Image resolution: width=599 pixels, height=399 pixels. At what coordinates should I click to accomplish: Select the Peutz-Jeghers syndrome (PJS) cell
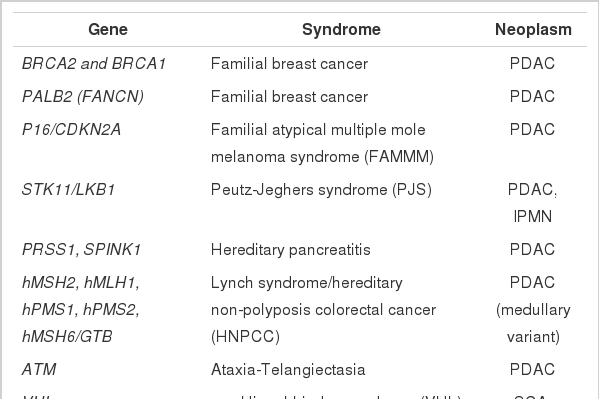click(321, 190)
